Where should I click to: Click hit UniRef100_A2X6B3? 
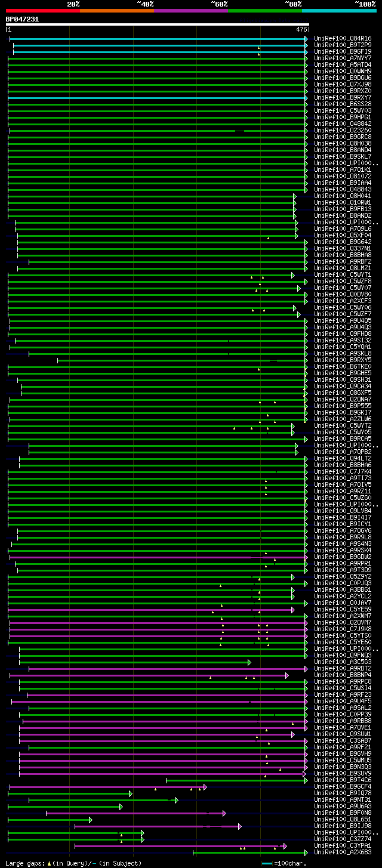(343, 852)
